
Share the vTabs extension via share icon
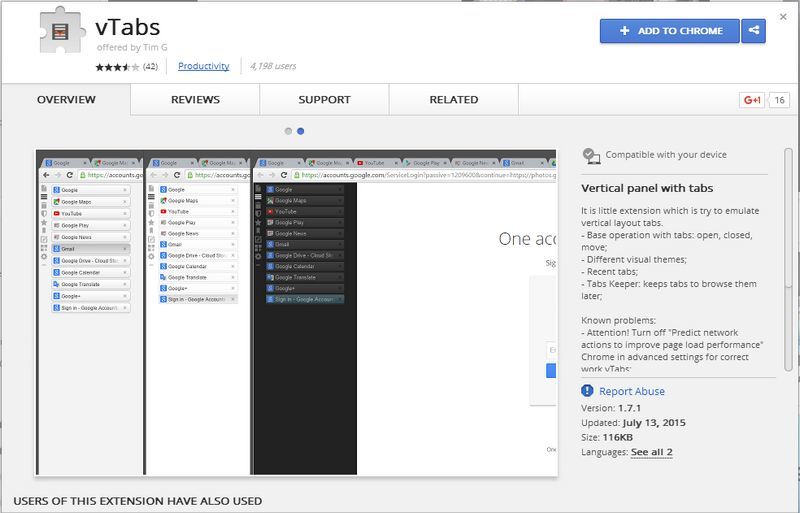(754, 31)
